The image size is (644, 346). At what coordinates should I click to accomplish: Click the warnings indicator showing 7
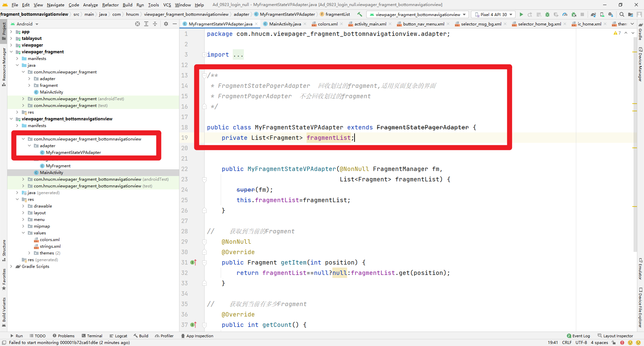click(617, 33)
